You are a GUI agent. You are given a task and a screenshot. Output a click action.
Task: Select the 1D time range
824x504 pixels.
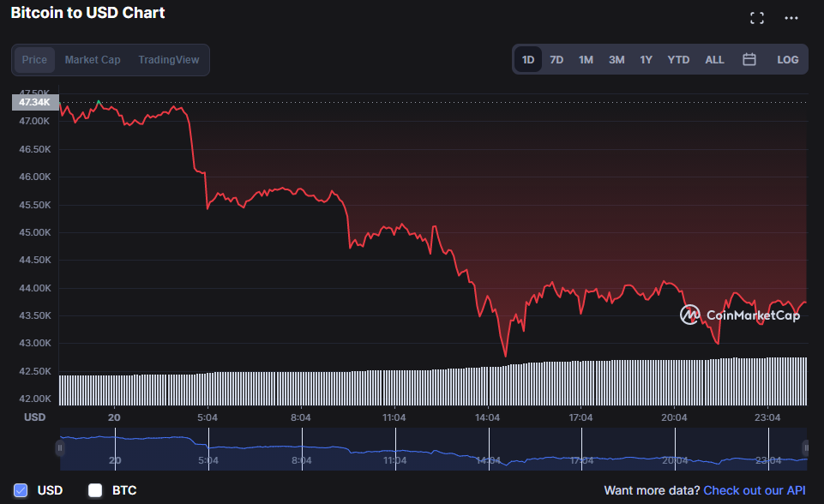pyautogui.click(x=528, y=60)
